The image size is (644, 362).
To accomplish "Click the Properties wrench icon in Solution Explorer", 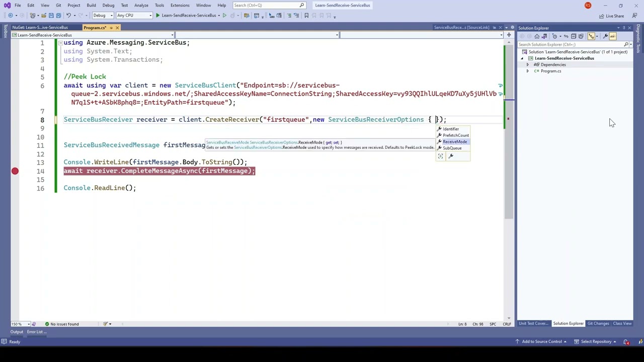I will [x=605, y=36].
